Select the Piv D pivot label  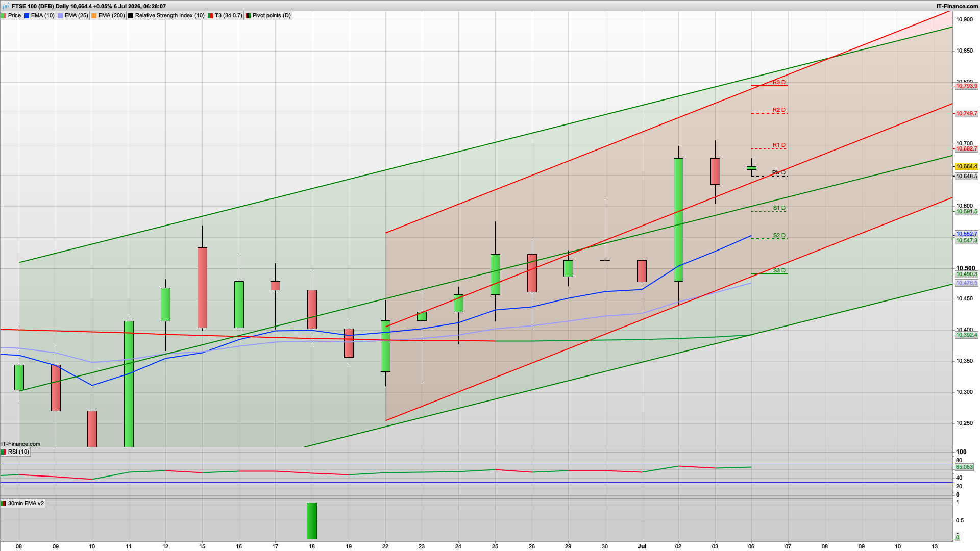[779, 172]
